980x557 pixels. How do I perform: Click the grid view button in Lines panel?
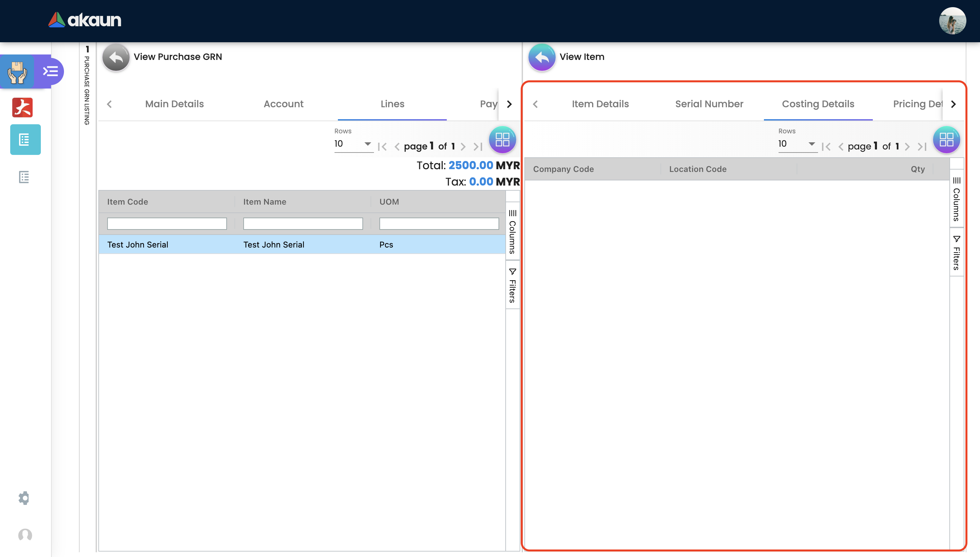coord(502,140)
